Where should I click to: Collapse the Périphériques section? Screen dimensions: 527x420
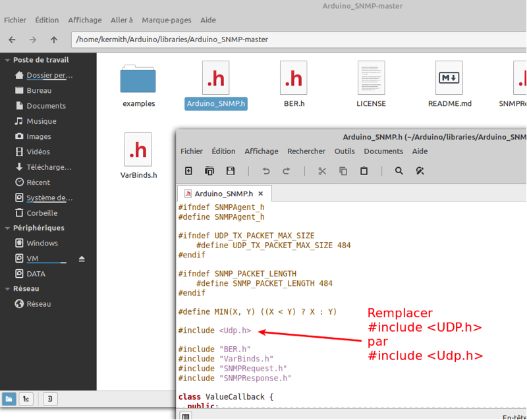[7, 228]
